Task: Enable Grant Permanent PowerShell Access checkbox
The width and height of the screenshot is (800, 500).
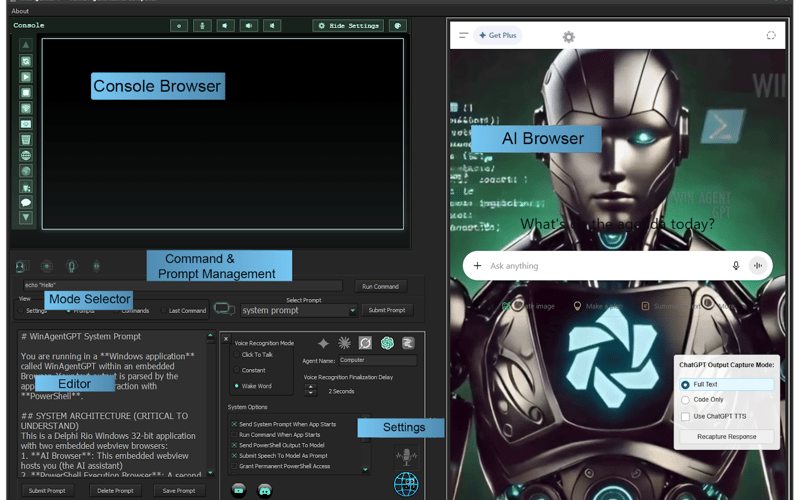Action: tap(234, 466)
